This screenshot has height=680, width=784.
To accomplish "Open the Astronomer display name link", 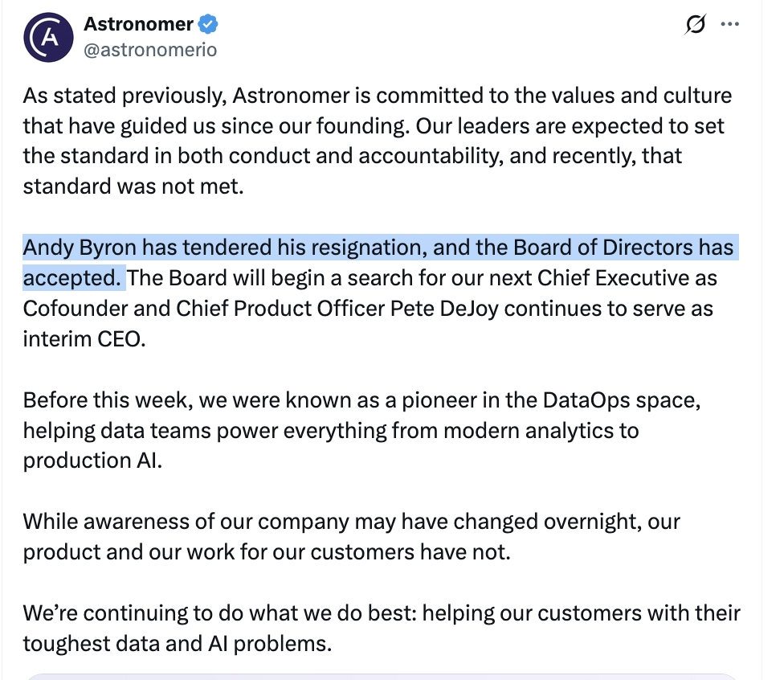I will point(138,24).
